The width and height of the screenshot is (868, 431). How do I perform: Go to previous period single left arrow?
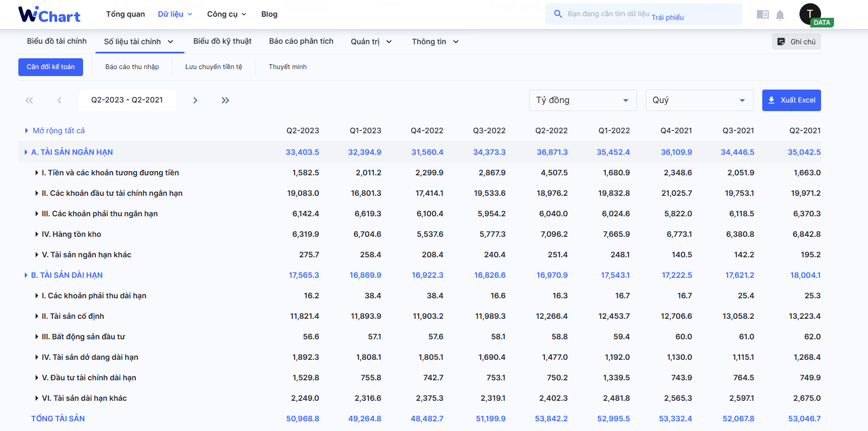click(59, 100)
